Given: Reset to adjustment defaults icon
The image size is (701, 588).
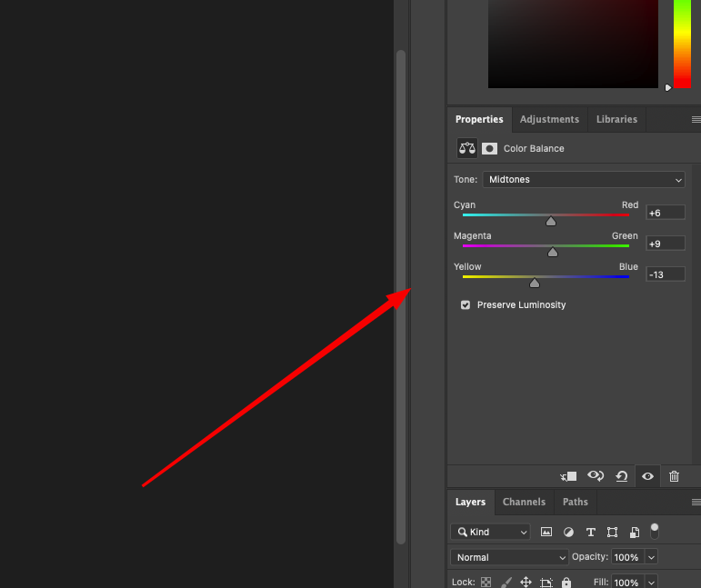Looking at the screenshot, I should pyautogui.click(x=621, y=477).
